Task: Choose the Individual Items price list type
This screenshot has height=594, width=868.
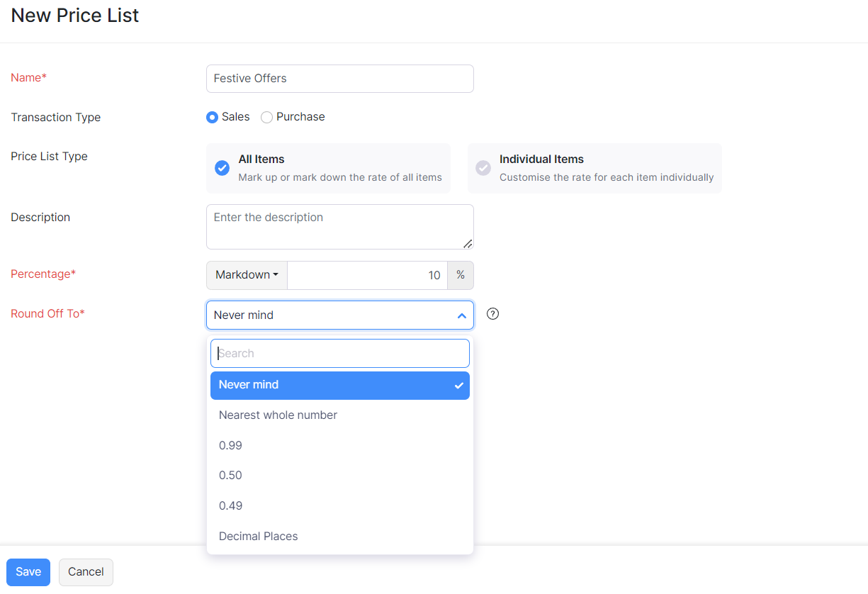Action: click(x=594, y=168)
